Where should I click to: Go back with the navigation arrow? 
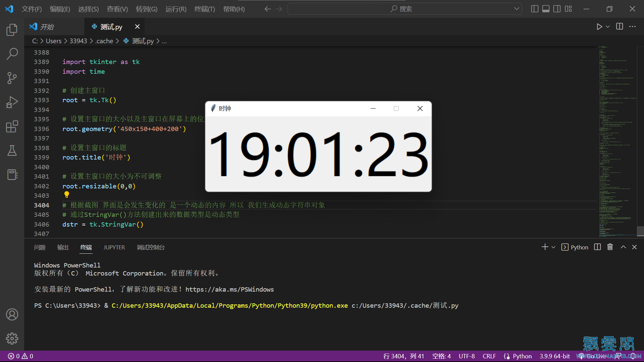pyautogui.click(x=268, y=9)
